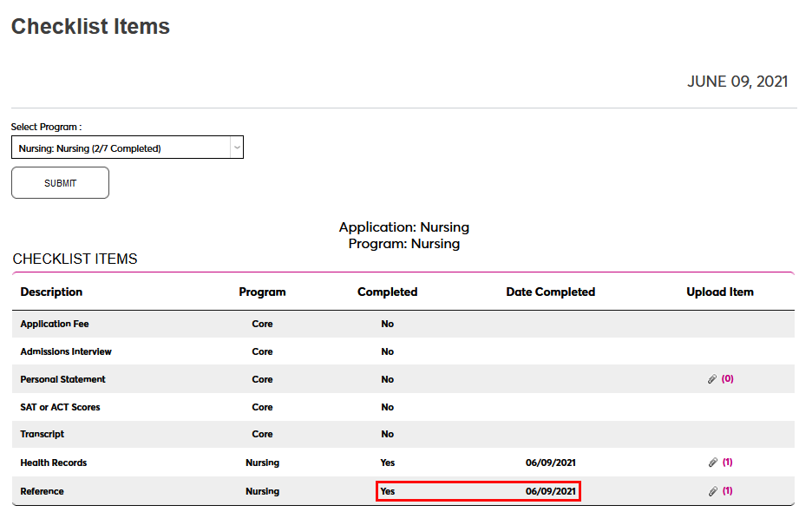Open the (1) upload count for Health Records
The width and height of the screenshot is (812, 525).
coord(727,463)
